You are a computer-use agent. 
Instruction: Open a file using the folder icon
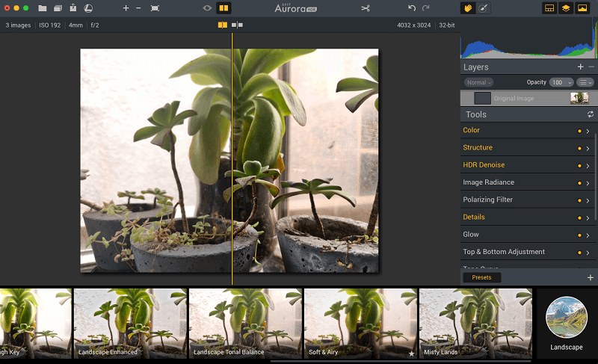tap(43, 8)
